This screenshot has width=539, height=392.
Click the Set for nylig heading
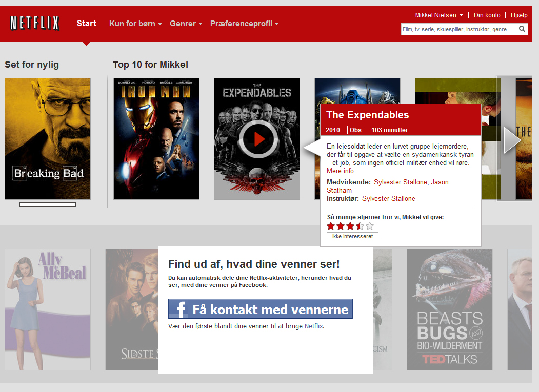(32, 65)
